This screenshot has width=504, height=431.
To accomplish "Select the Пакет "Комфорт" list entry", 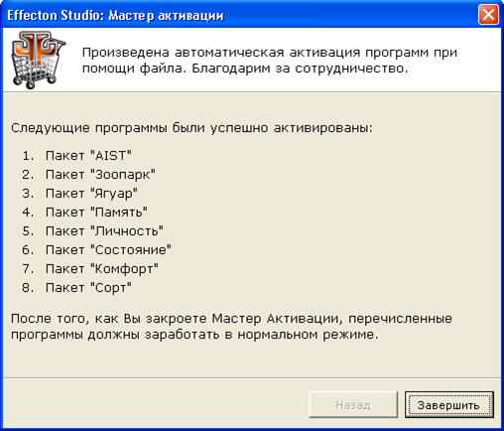I will (x=102, y=269).
